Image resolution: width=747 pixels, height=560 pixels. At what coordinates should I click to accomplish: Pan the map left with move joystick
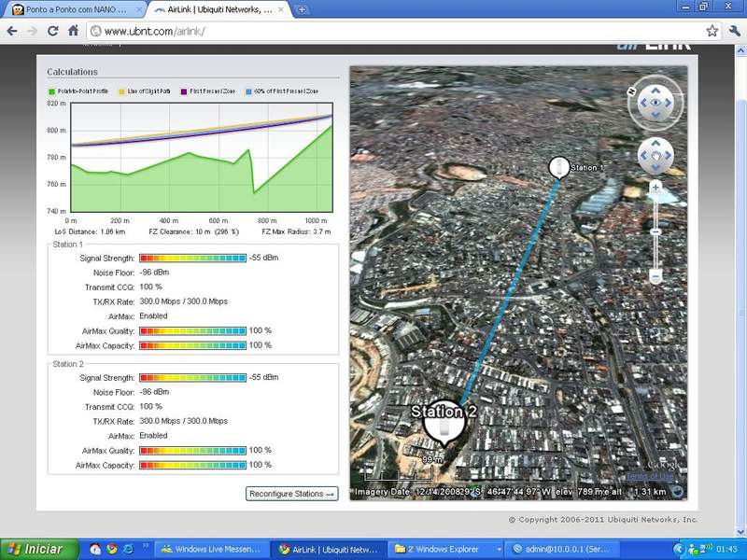pos(643,155)
